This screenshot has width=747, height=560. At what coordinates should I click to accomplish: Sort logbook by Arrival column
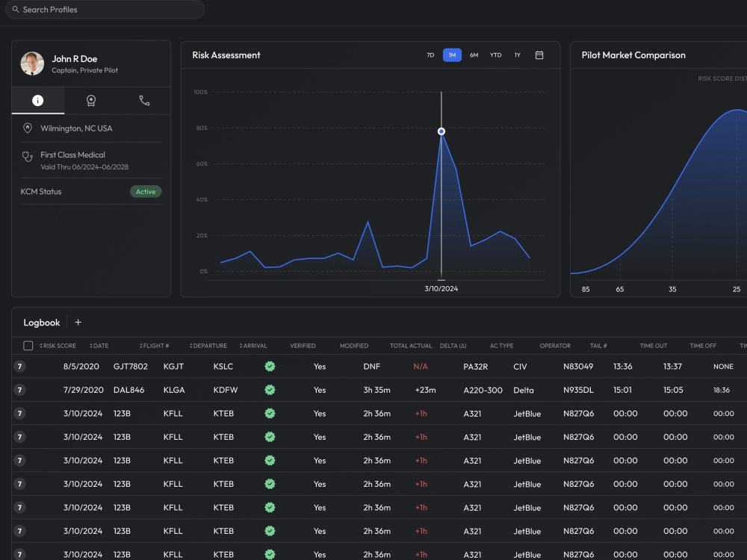(x=253, y=346)
